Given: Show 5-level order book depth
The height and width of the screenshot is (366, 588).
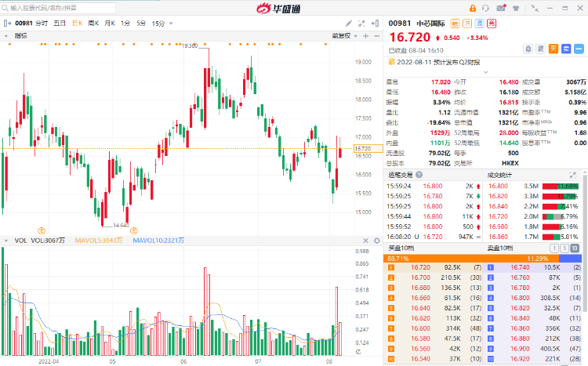Looking at the screenshot, I should point(564,248).
